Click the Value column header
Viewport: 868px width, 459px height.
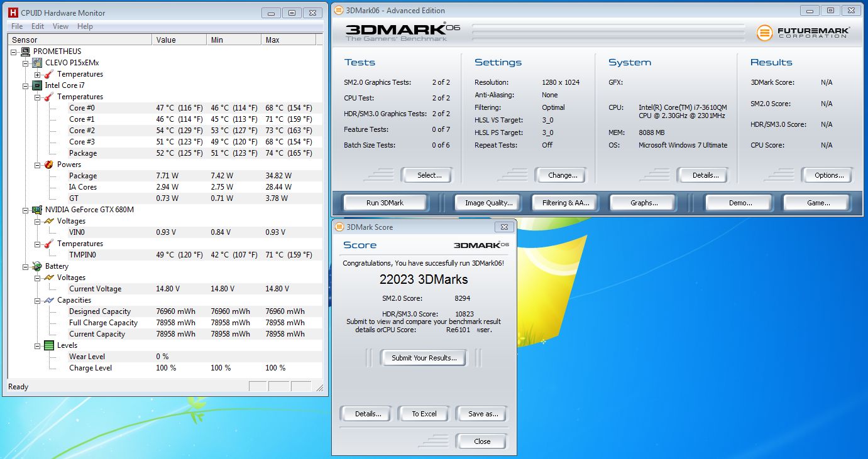[x=179, y=40]
